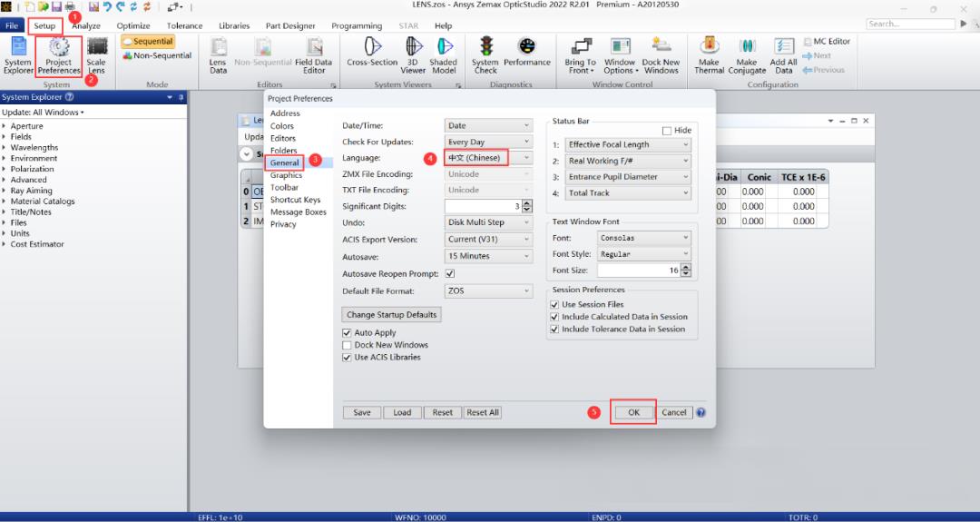Open Project Preferences gear icon
Image resolution: width=980 pixels, height=522 pixels.
(59, 47)
